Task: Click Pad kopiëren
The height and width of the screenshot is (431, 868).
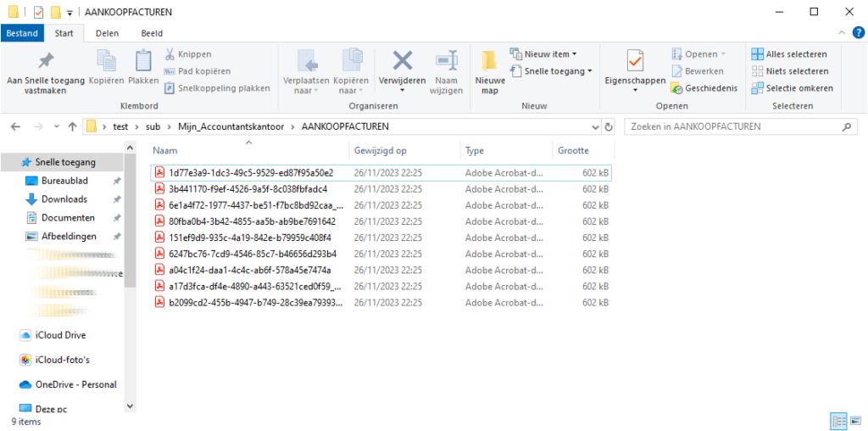Action: (x=197, y=71)
